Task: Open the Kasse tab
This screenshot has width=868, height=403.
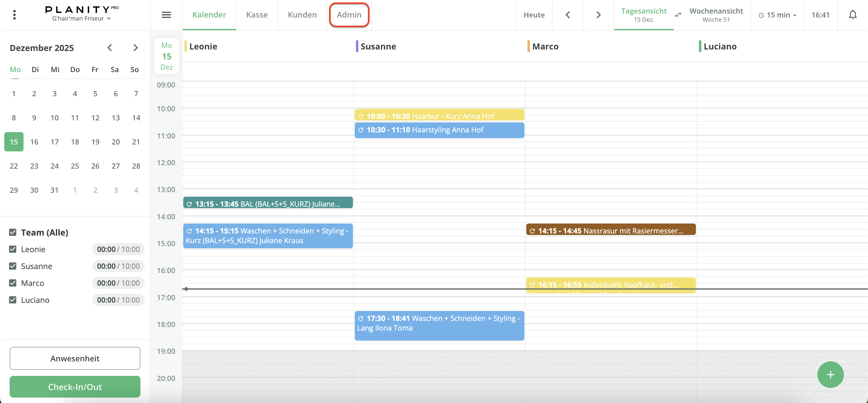Action: tap(257, 15)
